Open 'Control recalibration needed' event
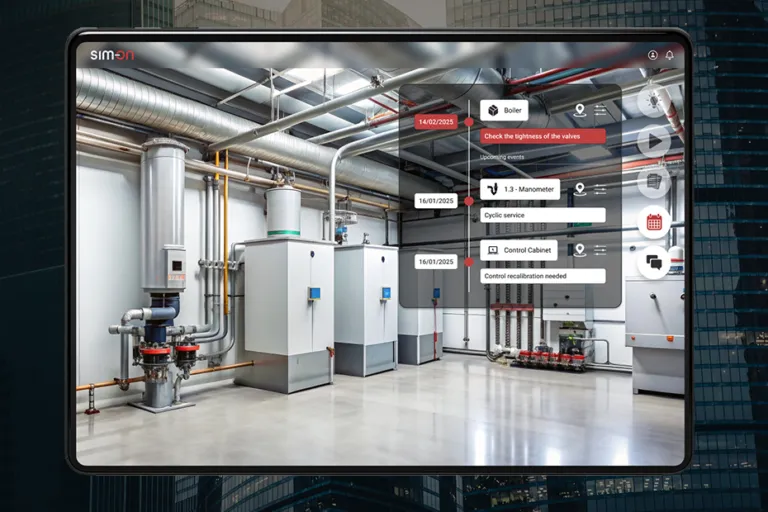This screenshot has width=768, height=512. (543, 276)
